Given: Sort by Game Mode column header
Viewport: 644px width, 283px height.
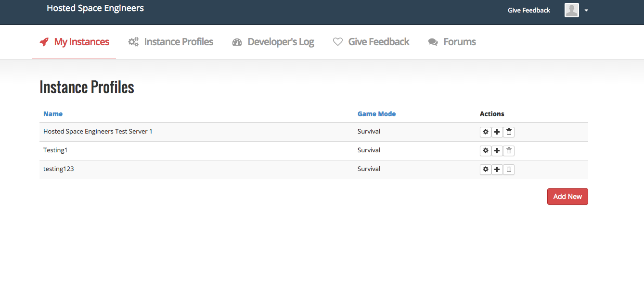Looking at the screenshot, I should pos(376,114).
